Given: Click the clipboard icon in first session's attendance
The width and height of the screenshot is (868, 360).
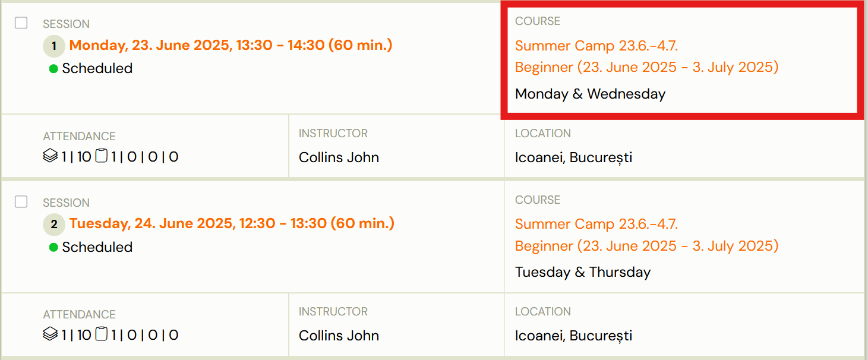Looking at the screenshot, I should coord(102,157).
